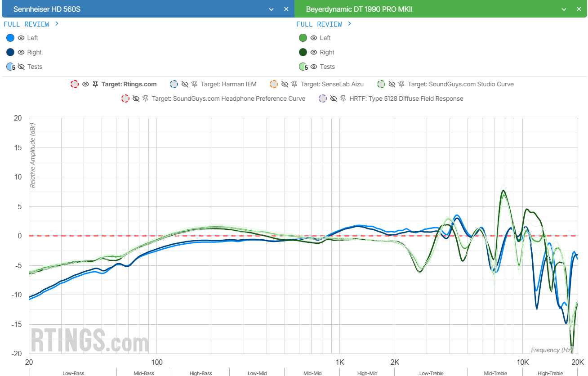
Task: Show Sennheiser Tests via crossed eye icon
Action: [21, 67]
